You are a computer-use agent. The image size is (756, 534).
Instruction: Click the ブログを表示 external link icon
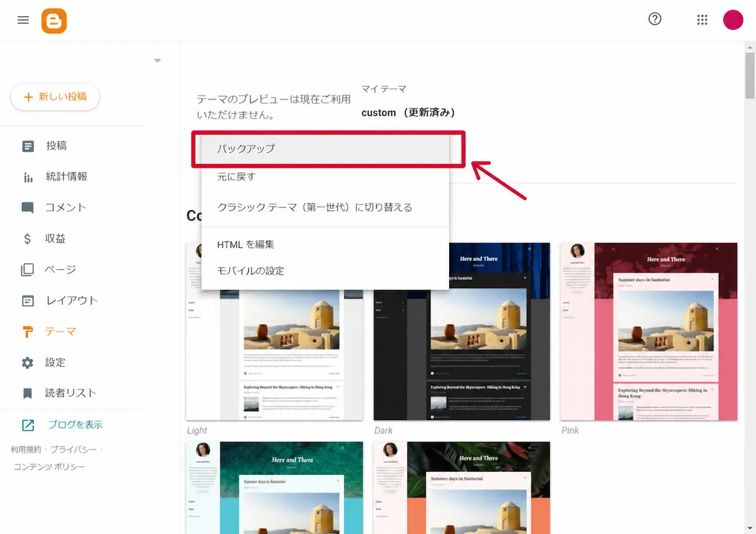coord(28,425)
